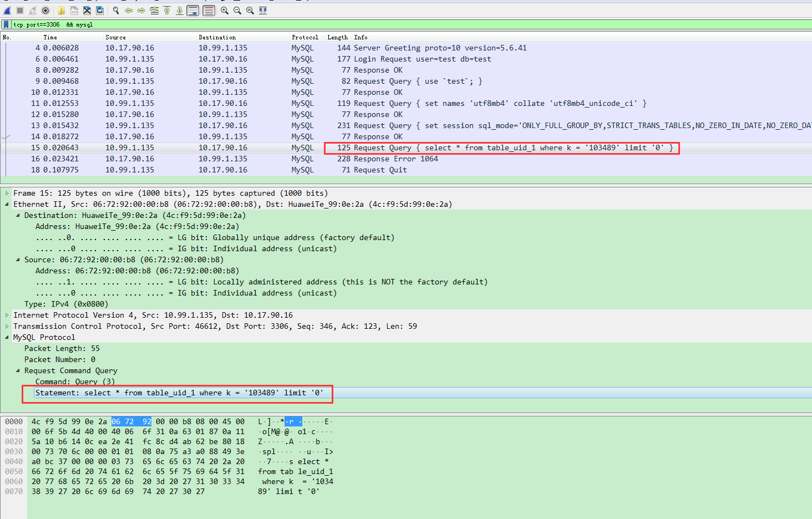Click the go to specific packet icon
812x519 pixels.
[154, 11]
